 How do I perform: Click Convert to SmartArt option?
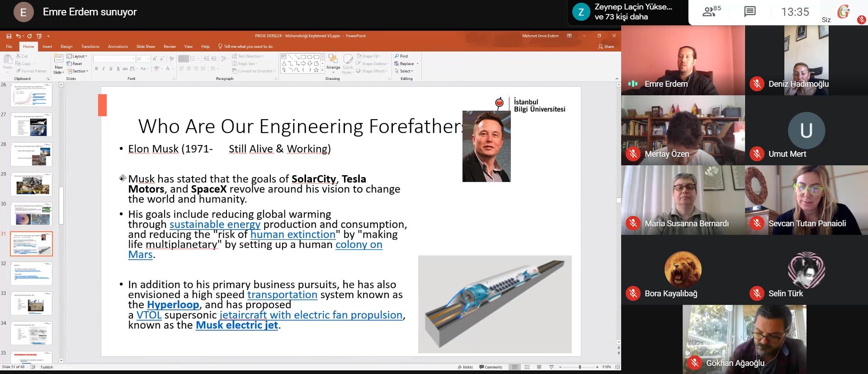(x=254, y=71)
